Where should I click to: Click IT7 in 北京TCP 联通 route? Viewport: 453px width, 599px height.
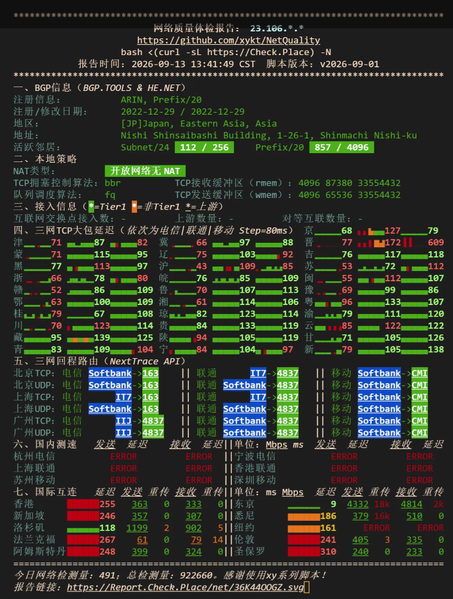pyautogui.click(x=258, y=373)
